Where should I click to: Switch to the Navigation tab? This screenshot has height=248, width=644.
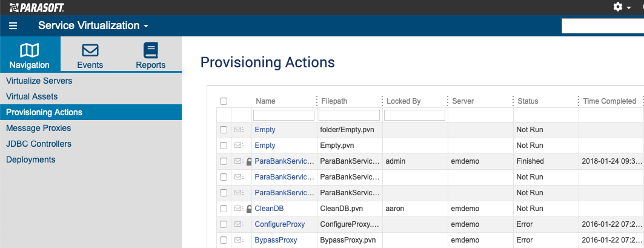30,54
